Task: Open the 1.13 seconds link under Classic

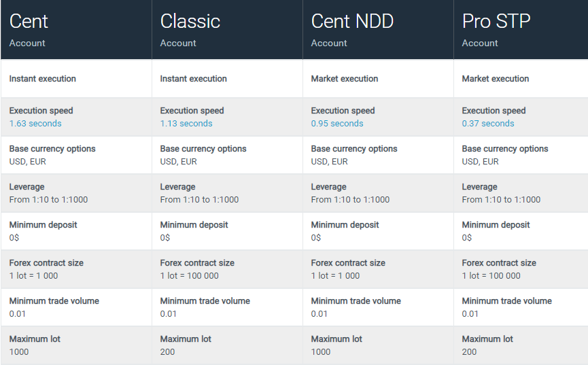Action: click(x=186, y=124)
